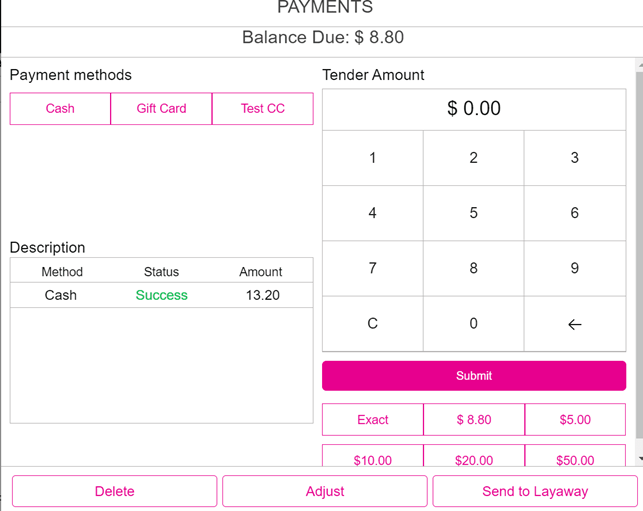
Task: Select the Cash payment row in Description
Action: tap(161, 295)
